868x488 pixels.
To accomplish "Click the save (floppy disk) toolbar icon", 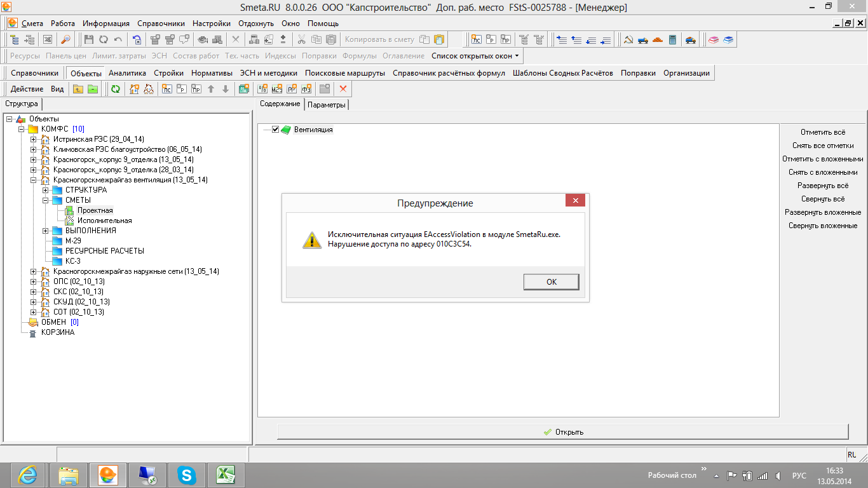I will [89, 39].
